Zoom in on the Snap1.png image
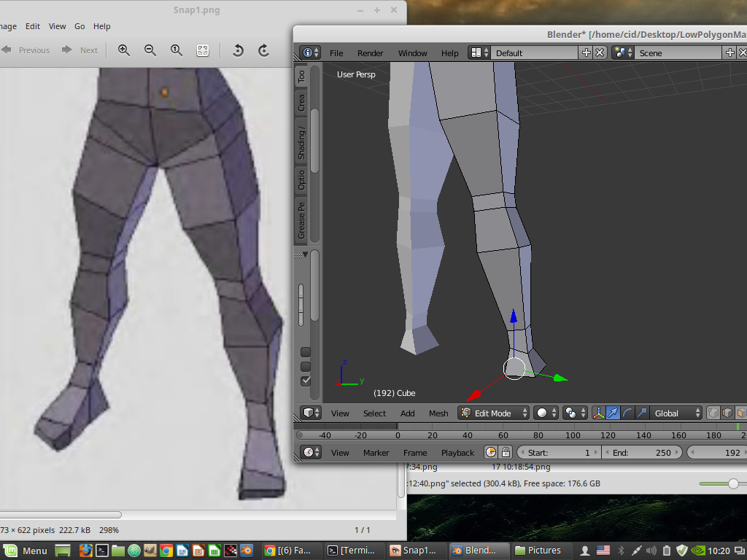Screen dimensions: 747x560 point(124,50)
